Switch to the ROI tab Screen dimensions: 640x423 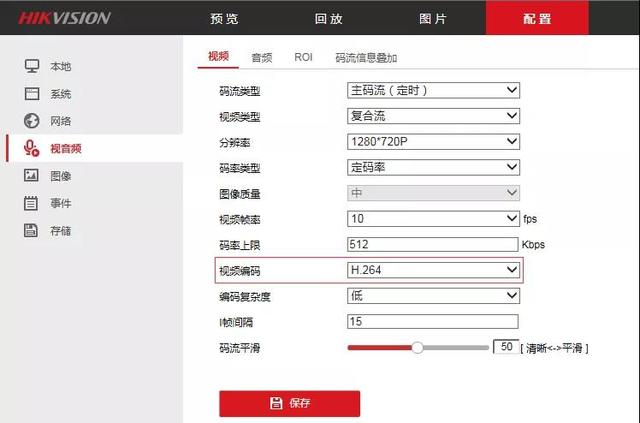[x=303, y=58]
